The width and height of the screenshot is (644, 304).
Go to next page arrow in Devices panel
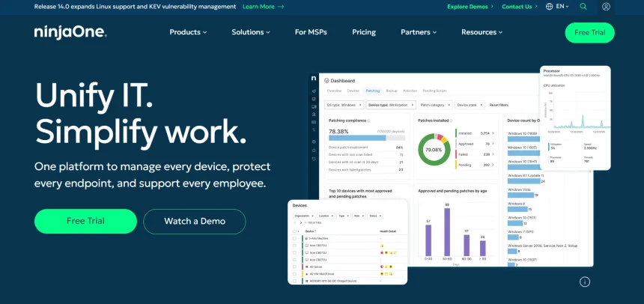(300, 222)
